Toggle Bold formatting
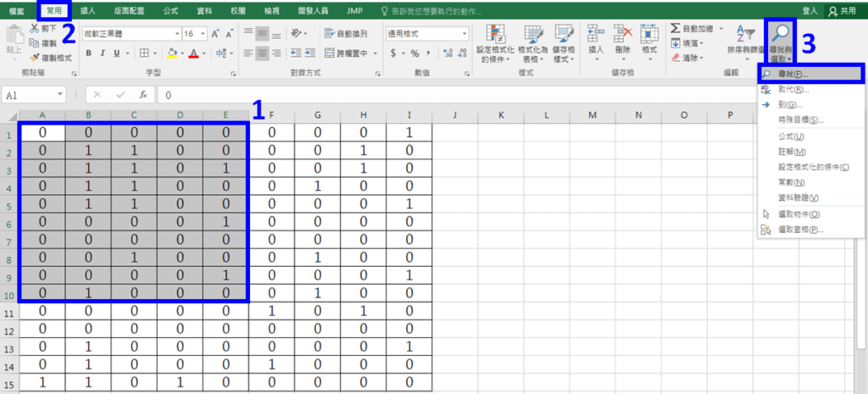Screen dimensions: 868x394 (x=89, y=53)
